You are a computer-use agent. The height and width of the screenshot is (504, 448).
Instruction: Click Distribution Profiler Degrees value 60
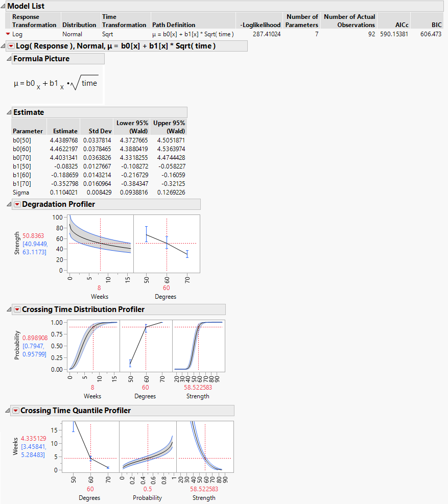click(x=146, y=388)
